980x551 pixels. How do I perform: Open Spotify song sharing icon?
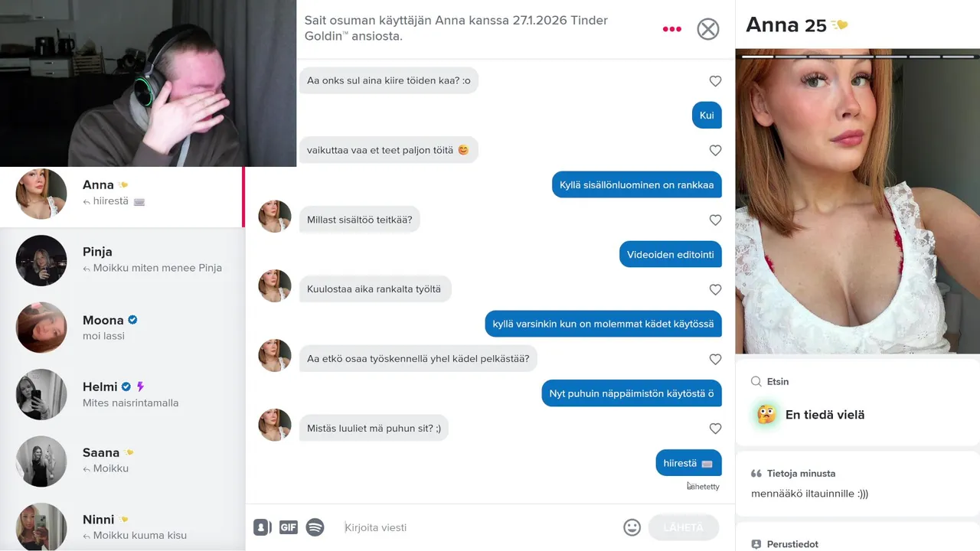click(315, 527)
